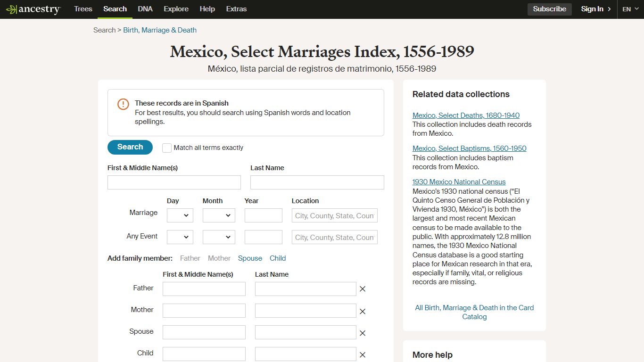Open the Extras menu
This screenshot has height=362, width=644.
point(236,9)
